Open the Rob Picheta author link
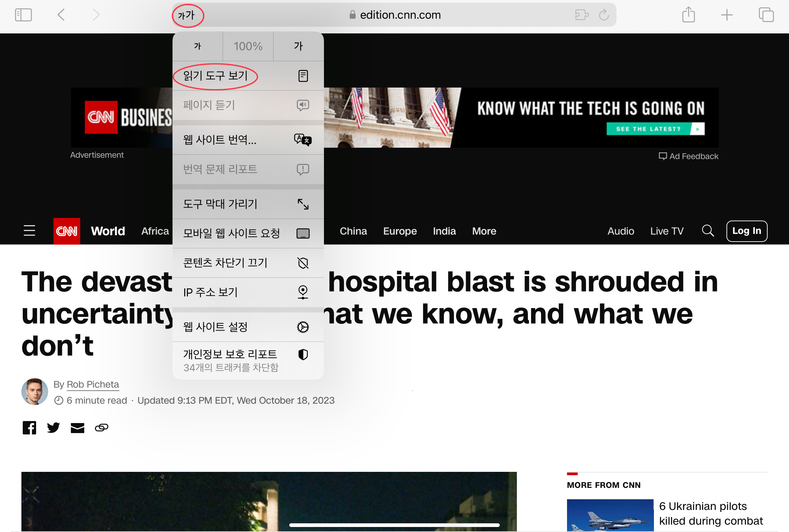This screenshot has height=532, width=789. click(93, 384)
